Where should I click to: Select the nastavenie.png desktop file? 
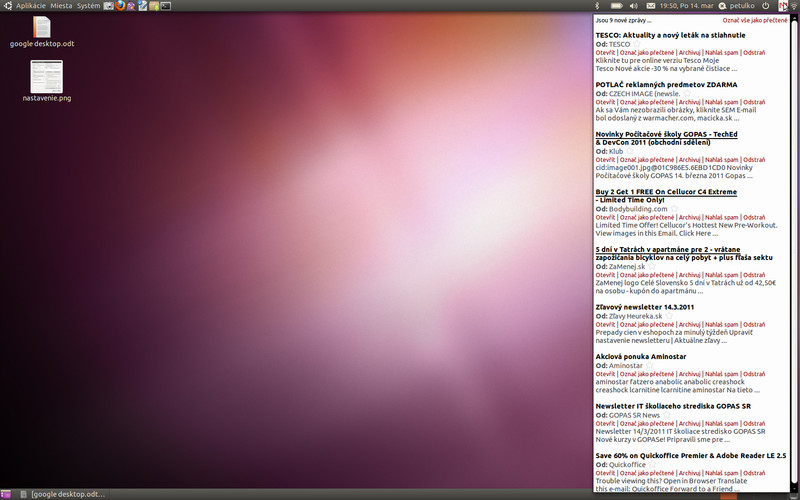tap(46, 81)
